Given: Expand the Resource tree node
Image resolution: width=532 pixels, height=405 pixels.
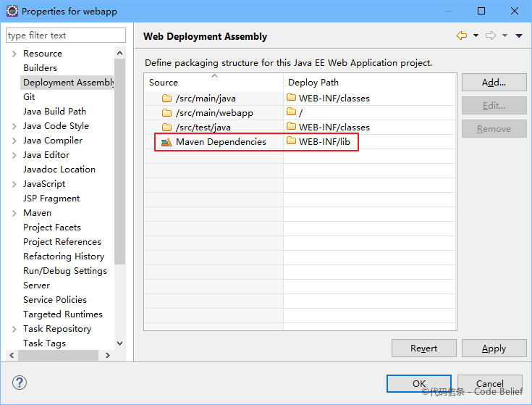Looking at the screenshot, I should pyautogui.click(x=14, y=54).
